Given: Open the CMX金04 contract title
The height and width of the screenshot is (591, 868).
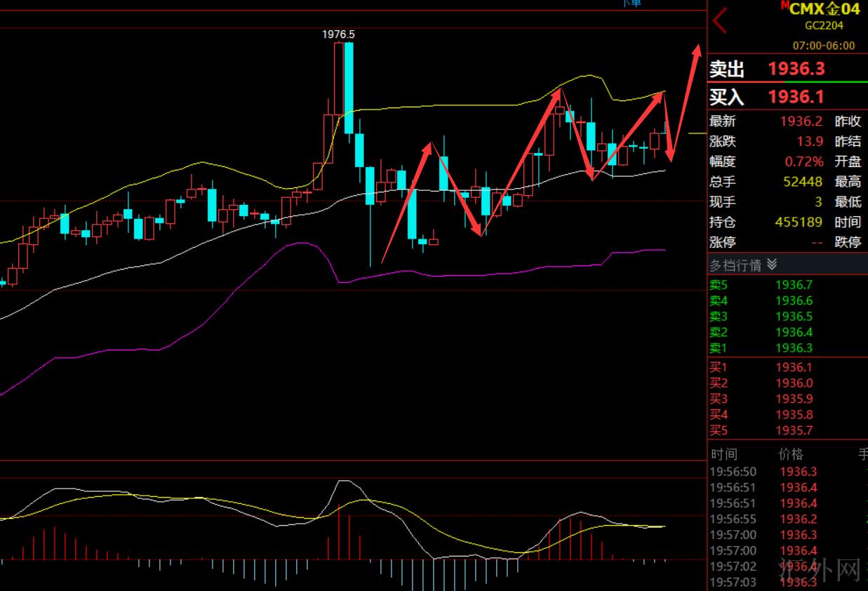Looking at the screenshot, I should pyautogui.click(x=824, y=9).
